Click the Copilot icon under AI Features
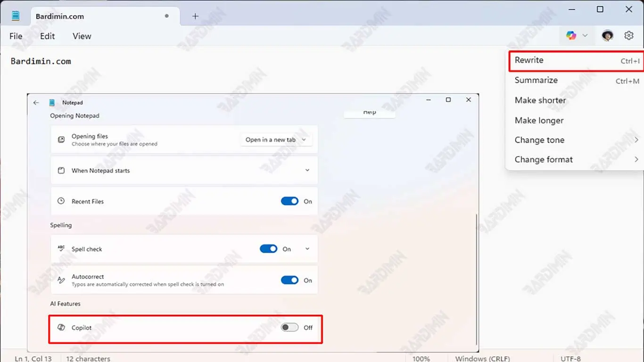 [x=61, y=328]
